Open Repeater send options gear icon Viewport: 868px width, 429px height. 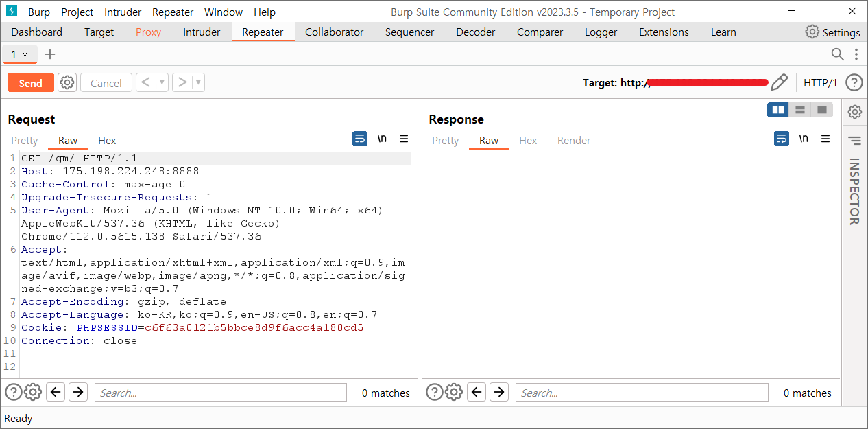point(67,83)
